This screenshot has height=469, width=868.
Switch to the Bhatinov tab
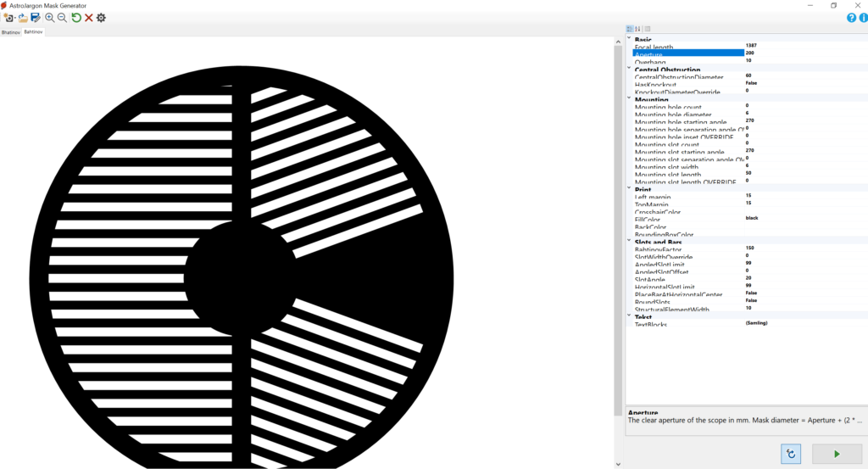tap(10, 33)
